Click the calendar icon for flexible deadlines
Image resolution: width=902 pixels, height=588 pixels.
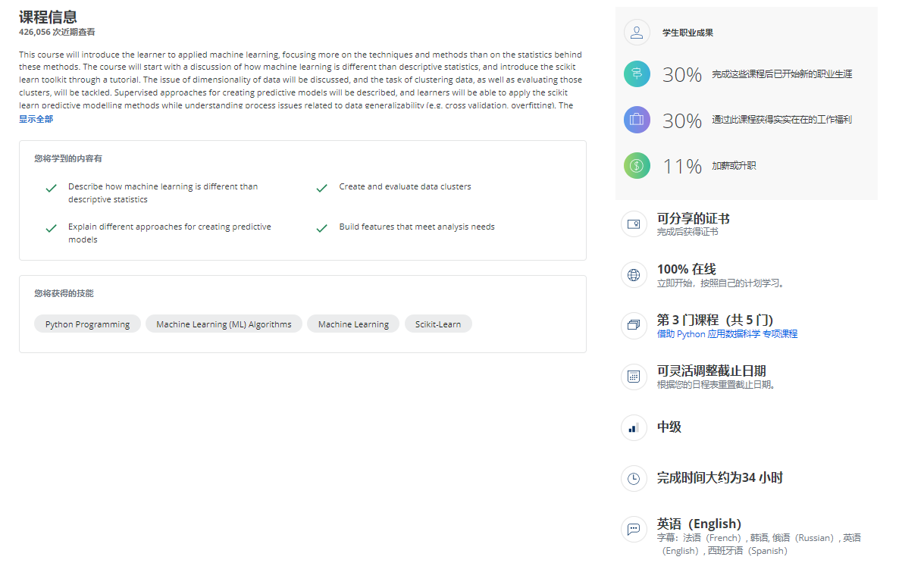[x=634, y=377]
